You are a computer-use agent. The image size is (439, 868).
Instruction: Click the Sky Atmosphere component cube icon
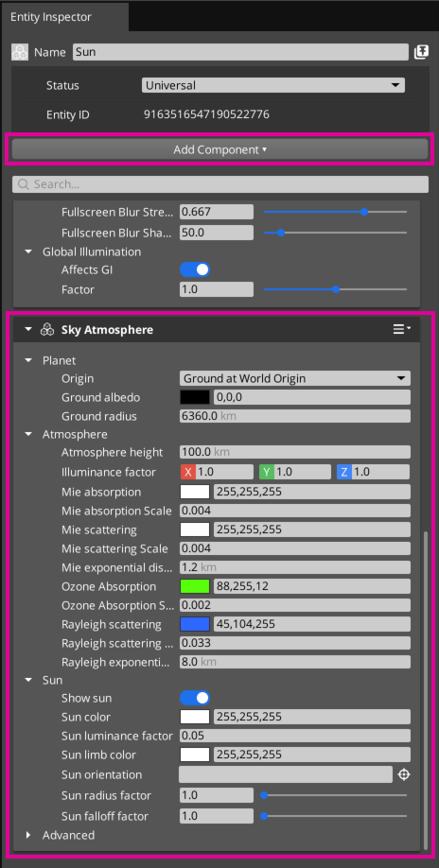(47, 330)
